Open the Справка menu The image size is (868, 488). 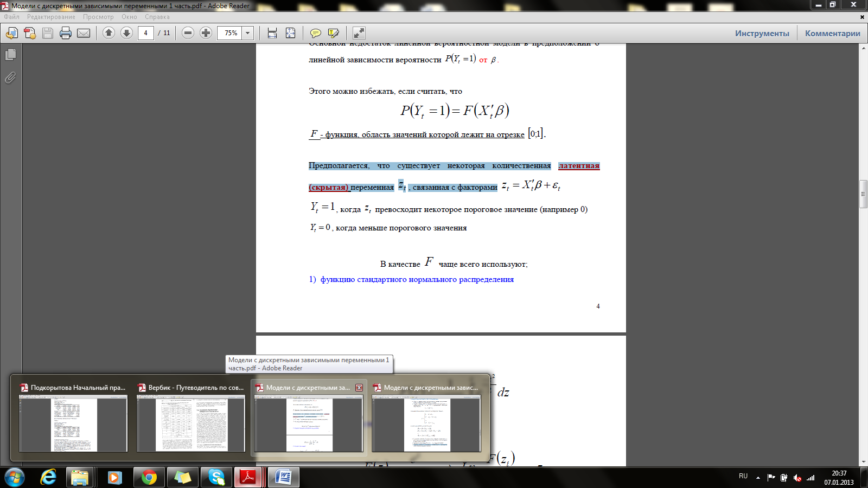(x=157, y=17)
